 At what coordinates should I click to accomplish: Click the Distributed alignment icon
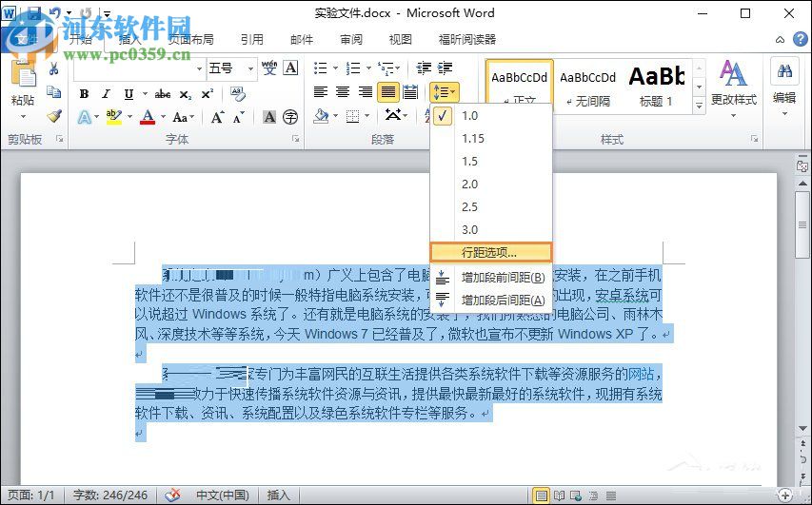tap(410, 92)
